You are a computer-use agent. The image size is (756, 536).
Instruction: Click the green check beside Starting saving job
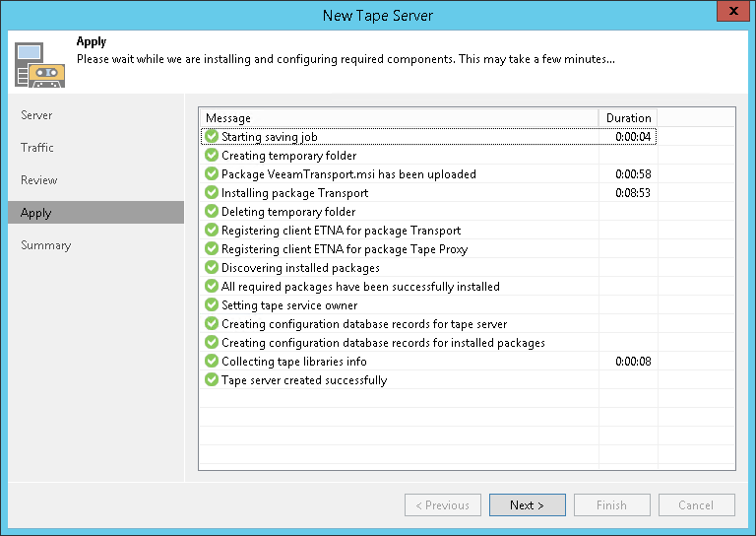pos(211,137)
